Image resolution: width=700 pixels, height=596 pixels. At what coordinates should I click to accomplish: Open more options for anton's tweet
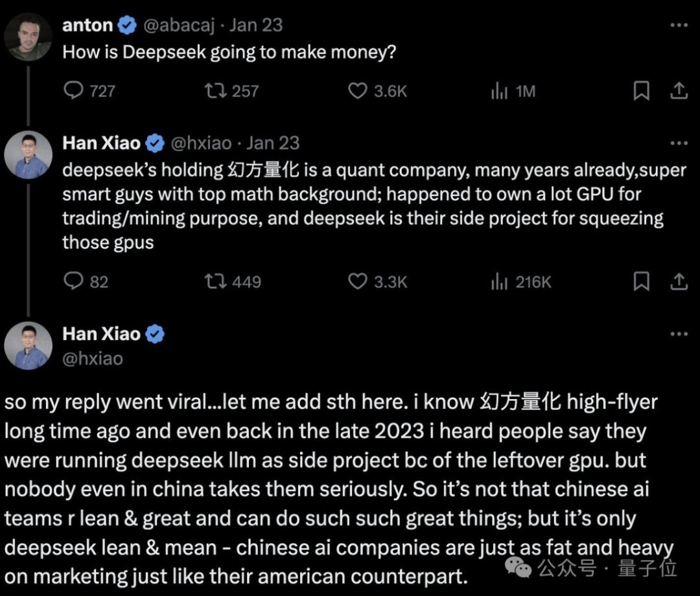click(679, 23)
